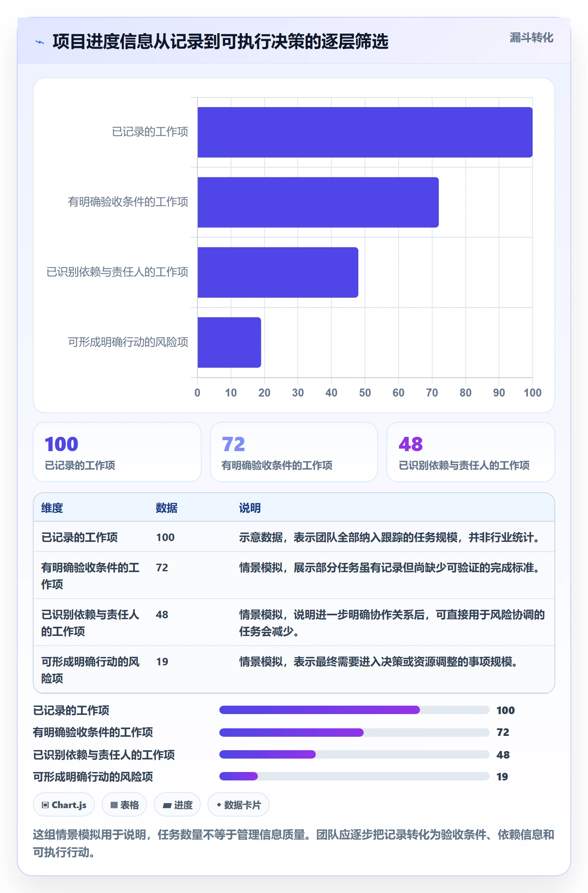Screen dimensions: 588x893
Task: Click the title 项目进度信息从记录到可执行决策的逐层筛选
Action: tap(220, 42)
